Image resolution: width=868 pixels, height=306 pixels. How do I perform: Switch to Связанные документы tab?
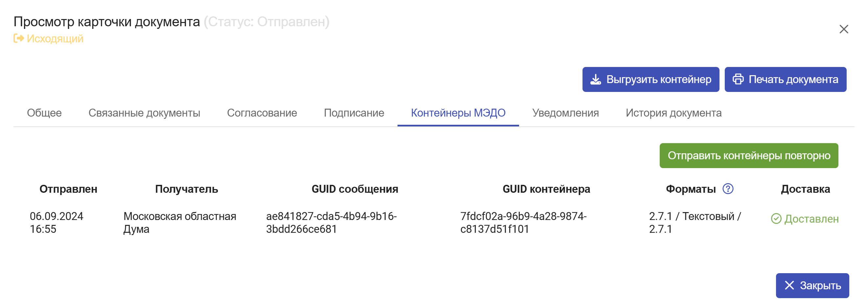pos(144,113)
